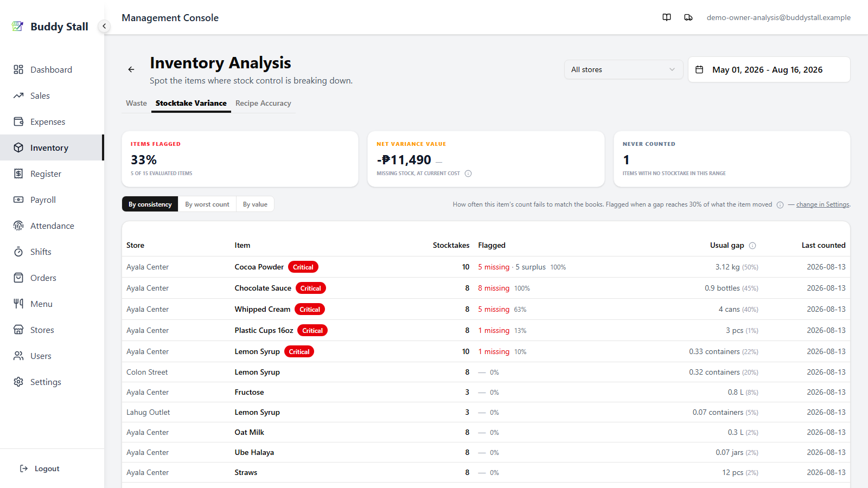The height and width of the screenshot is (488, 868).
Task: Log out using the Logout button
Action: pos(40,468)
